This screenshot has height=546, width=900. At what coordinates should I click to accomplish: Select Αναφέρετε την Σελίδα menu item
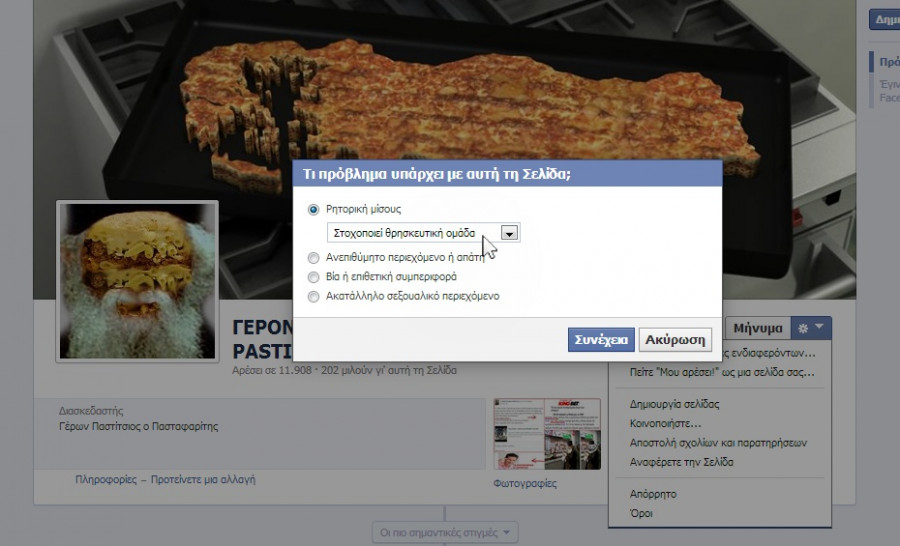tap(682, 462)
